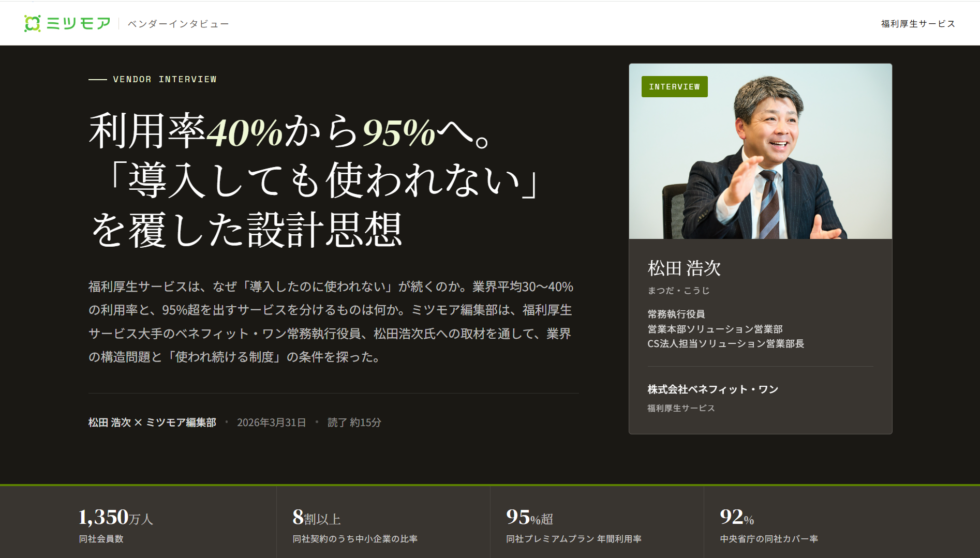The height and width of the screenshot is (558, 980).
Task: Click the ミツモア logo icon
Action: [32, 23]
